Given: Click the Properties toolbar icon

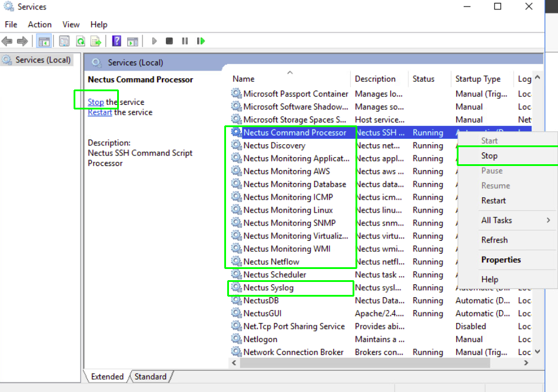Looking at the screenshot, I should pyautogui.click(x=64, y=41).
